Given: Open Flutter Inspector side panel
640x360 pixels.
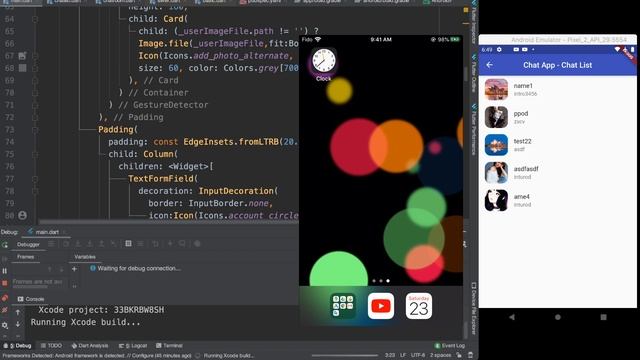Looking at the screenshot, I should pos(474,22).
